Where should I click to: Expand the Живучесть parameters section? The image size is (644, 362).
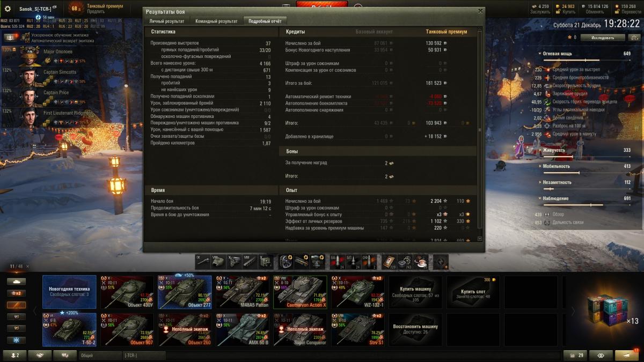coord(540,150)
